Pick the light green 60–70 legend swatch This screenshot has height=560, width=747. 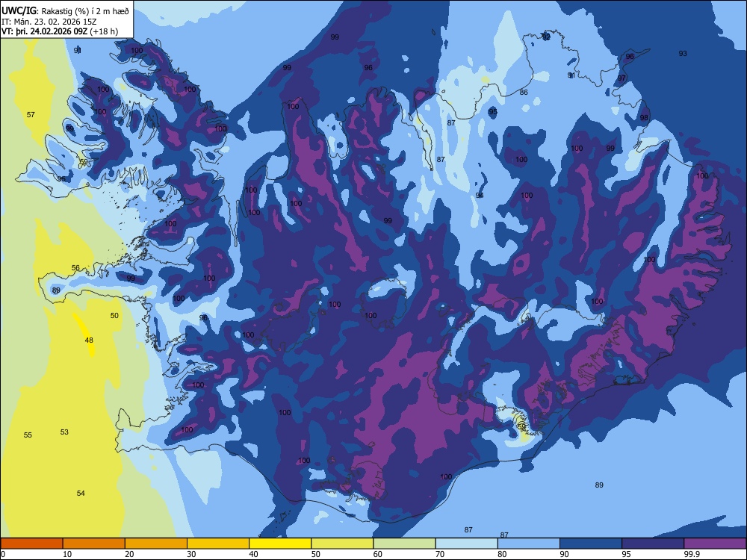(x=404, y=544)
